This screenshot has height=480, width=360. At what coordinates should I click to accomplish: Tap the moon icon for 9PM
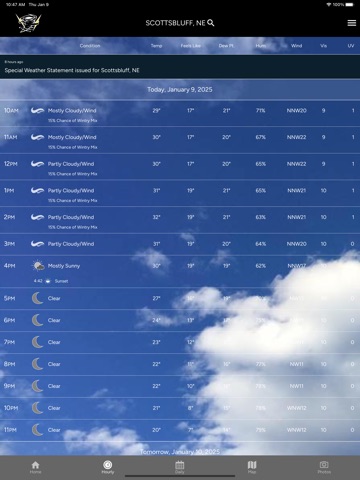pos(37,386)
